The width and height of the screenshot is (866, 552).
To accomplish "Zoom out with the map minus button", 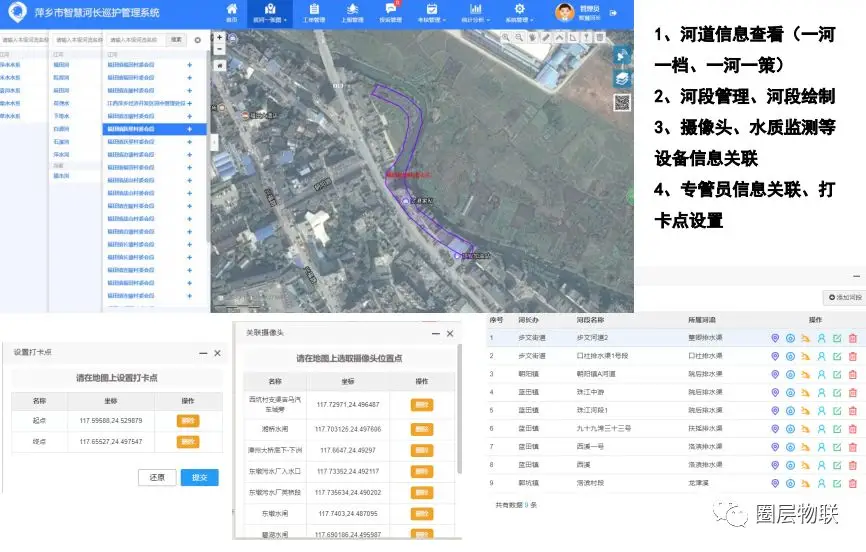I will [219, 49].
